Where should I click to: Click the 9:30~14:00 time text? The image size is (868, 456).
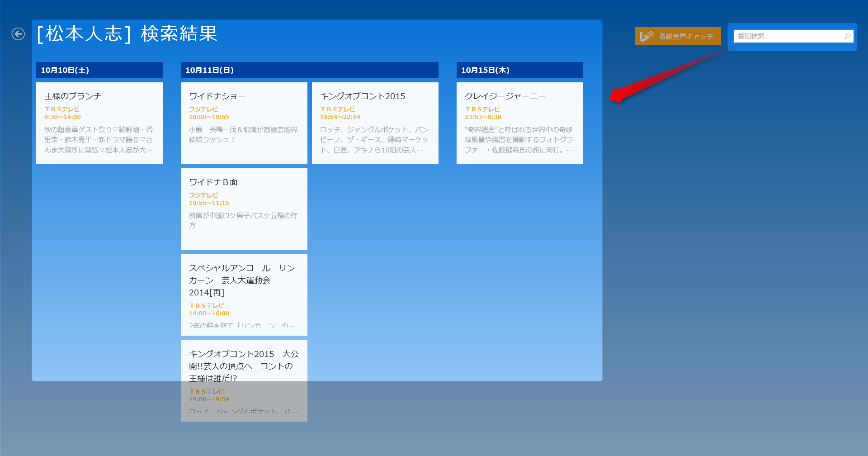62,117
